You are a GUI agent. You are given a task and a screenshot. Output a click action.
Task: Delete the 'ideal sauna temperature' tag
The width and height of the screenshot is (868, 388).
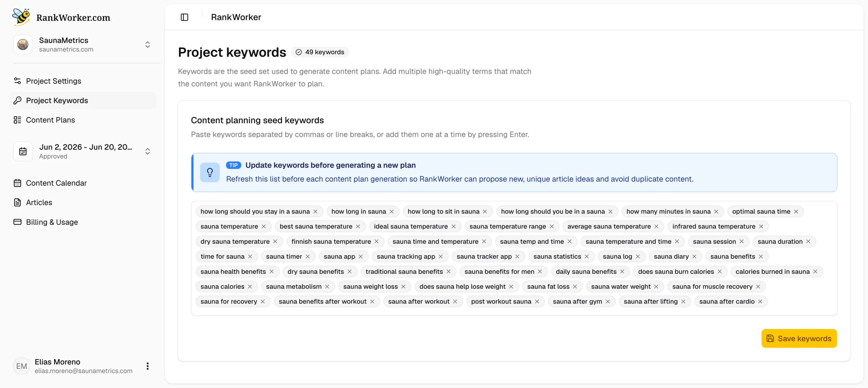tap(453, 227)
